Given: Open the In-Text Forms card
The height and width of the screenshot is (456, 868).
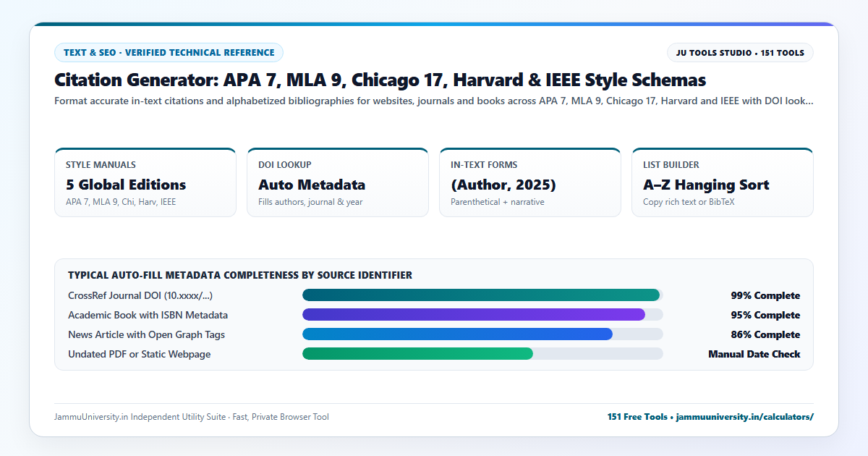Looking at the screenshot, I should (x=530, y=182).
